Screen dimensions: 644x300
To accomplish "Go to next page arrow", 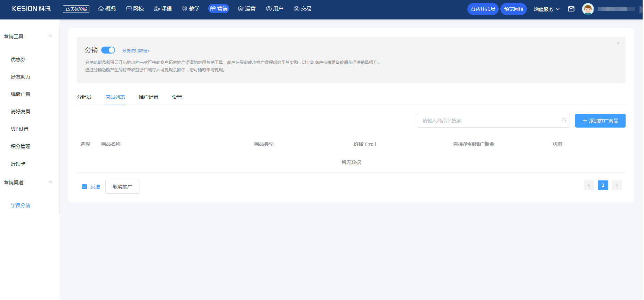I will pos(617,185).
